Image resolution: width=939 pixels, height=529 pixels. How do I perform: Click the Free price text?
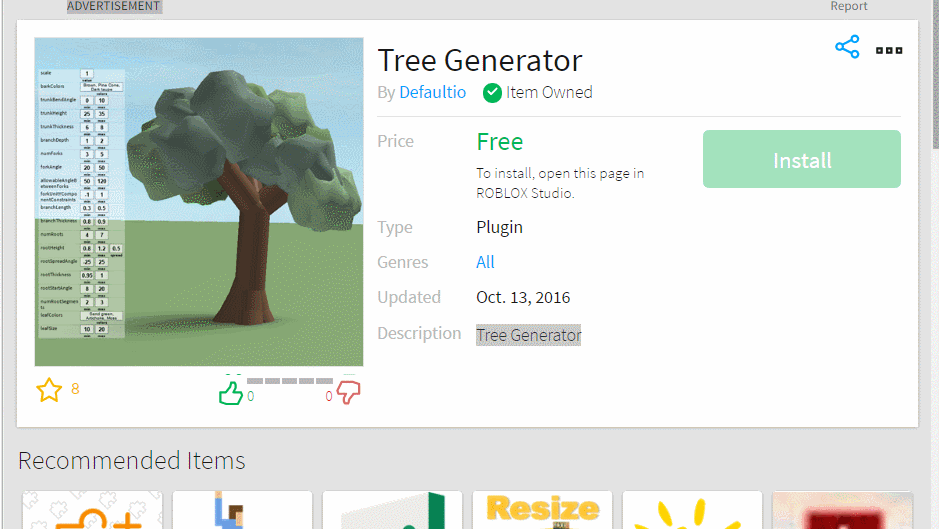(x=499, y=142)
